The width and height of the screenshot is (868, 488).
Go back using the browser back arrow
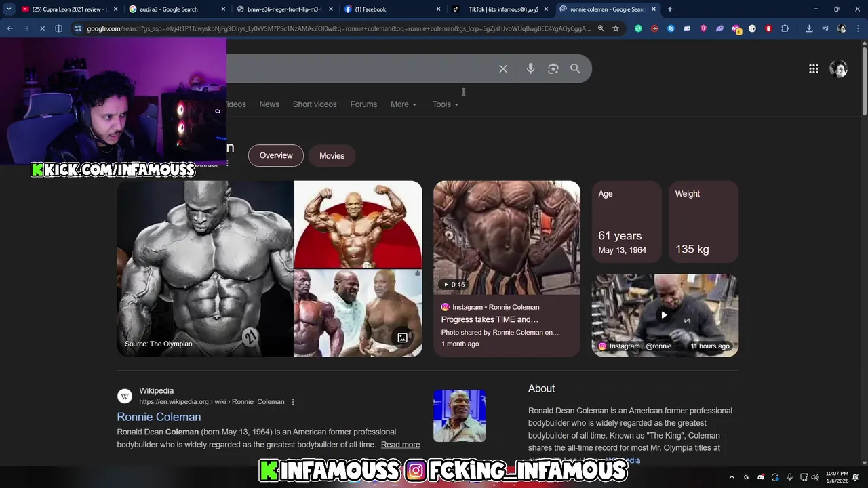9,28
